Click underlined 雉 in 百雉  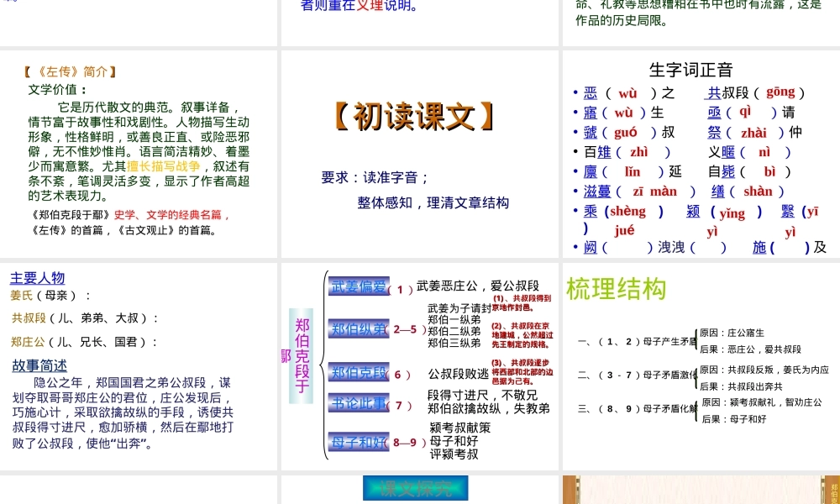(x=604, y=152)
